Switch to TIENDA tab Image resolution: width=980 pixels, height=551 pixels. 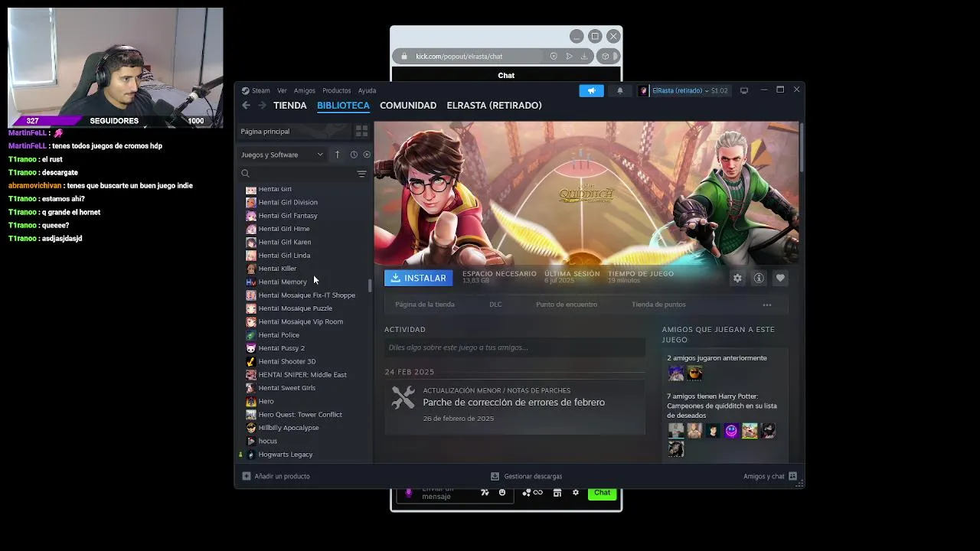pyautogui.click(x=290, y=106)
